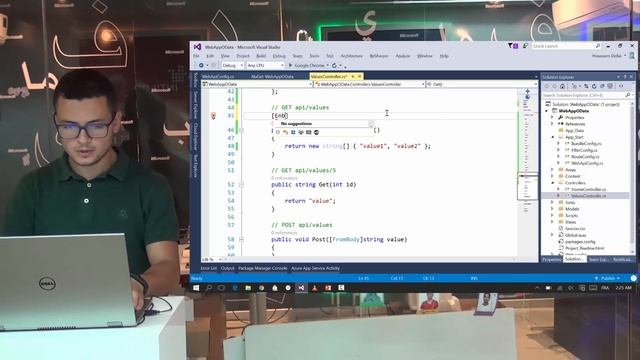
Task: Select RouteConfig.cs in Solution Explorer
Action: point(585,157)
